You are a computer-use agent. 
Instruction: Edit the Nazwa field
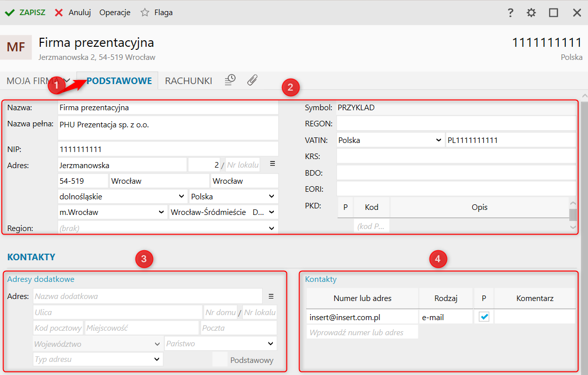(168, 108)
